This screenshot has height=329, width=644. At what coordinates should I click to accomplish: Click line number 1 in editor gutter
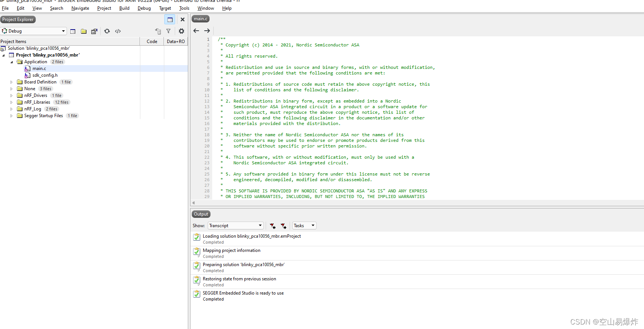pos(208,39)
